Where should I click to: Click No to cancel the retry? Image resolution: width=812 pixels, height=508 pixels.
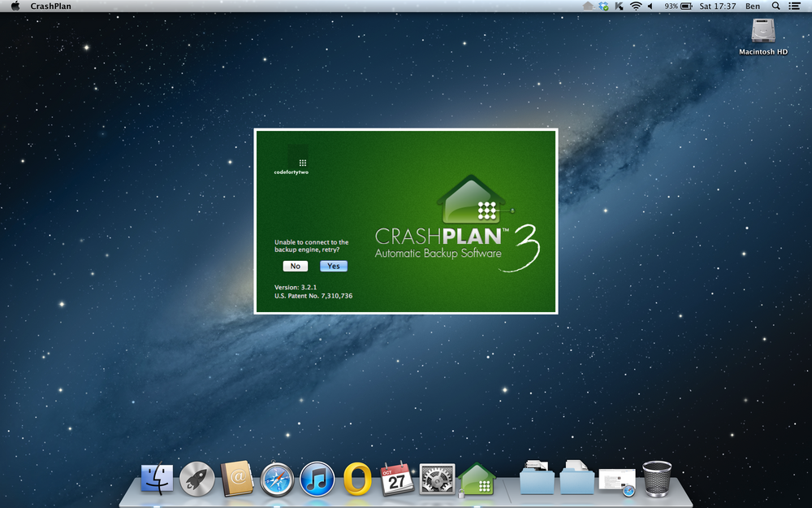(x=296, y=266)
